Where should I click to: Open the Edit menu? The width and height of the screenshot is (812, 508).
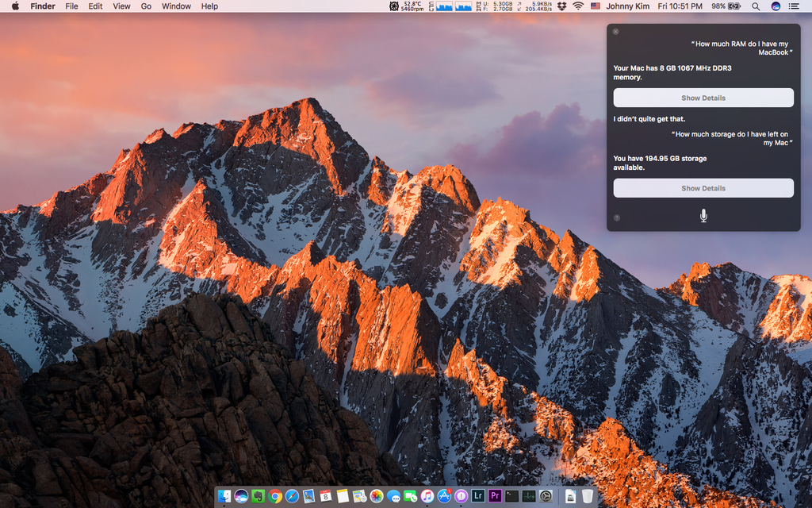click(x=95, y=6)
